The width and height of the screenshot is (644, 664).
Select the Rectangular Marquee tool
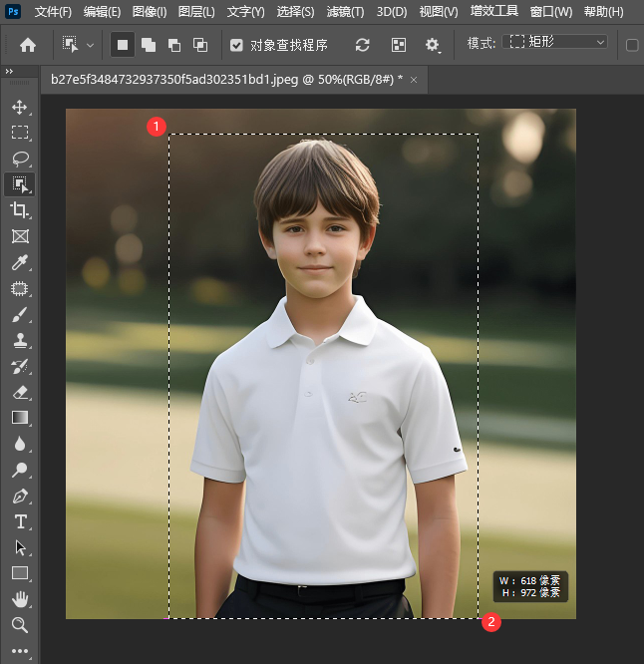(x=19, y=133)
